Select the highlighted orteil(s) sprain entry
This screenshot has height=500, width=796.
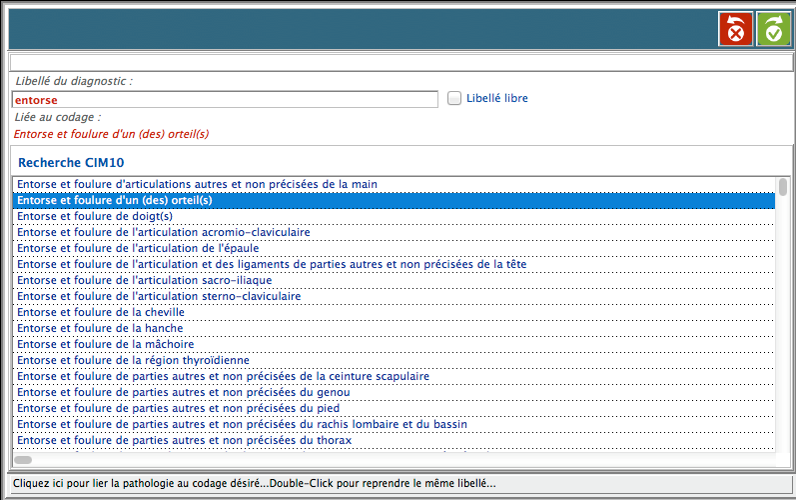pyautogui.click(x=115, y=200)
